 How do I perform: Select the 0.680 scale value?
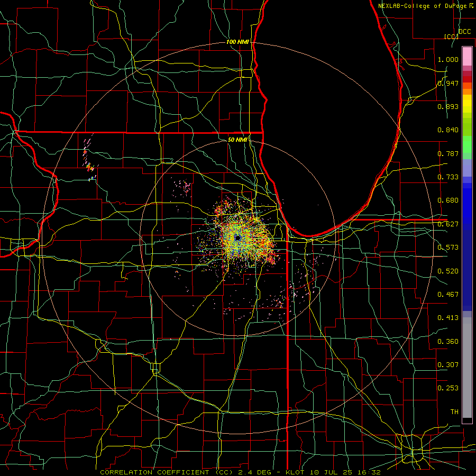tap(448, 200)
